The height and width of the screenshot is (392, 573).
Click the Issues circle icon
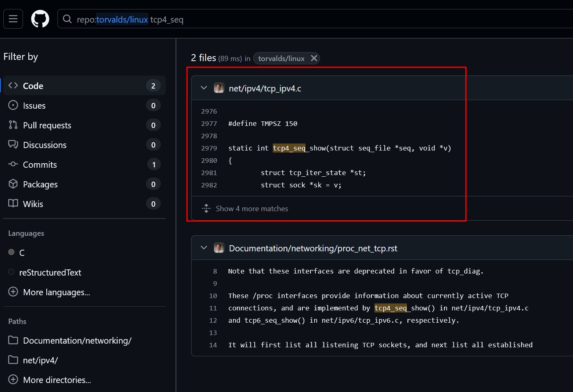13,105
